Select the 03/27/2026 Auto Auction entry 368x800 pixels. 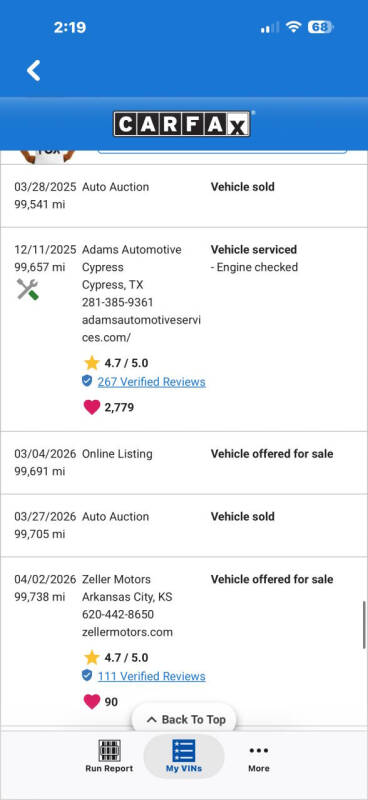point(184,526)
